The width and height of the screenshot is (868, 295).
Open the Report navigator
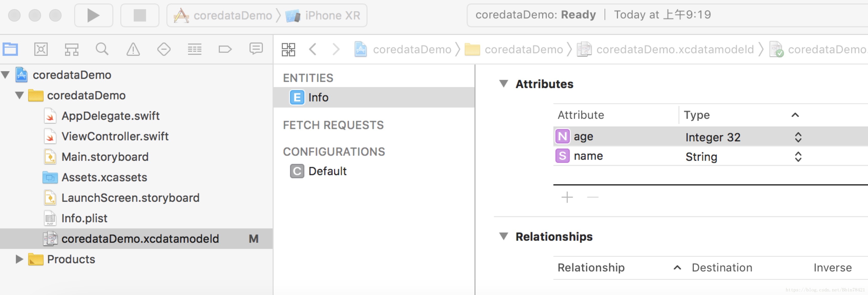[256, 49]
